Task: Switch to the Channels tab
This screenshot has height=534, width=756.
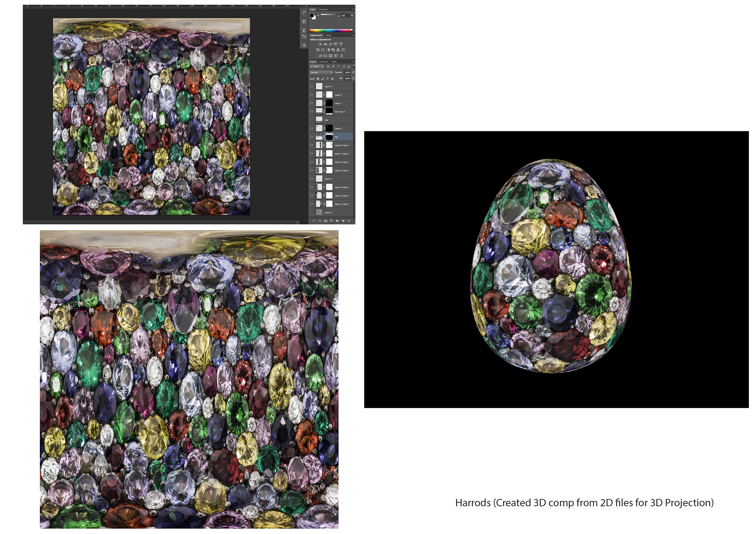Action: click(x=324, y=62)
